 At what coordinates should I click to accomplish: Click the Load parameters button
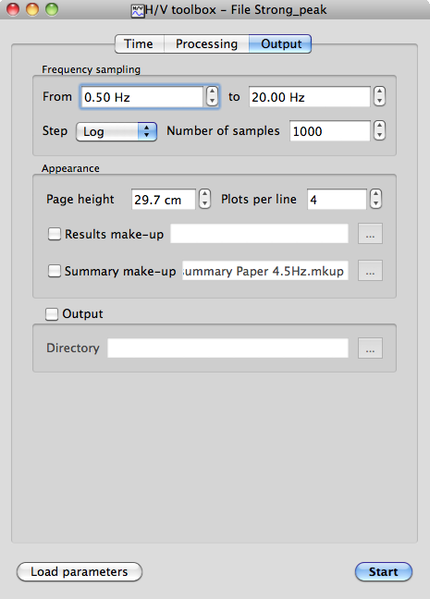79,572
